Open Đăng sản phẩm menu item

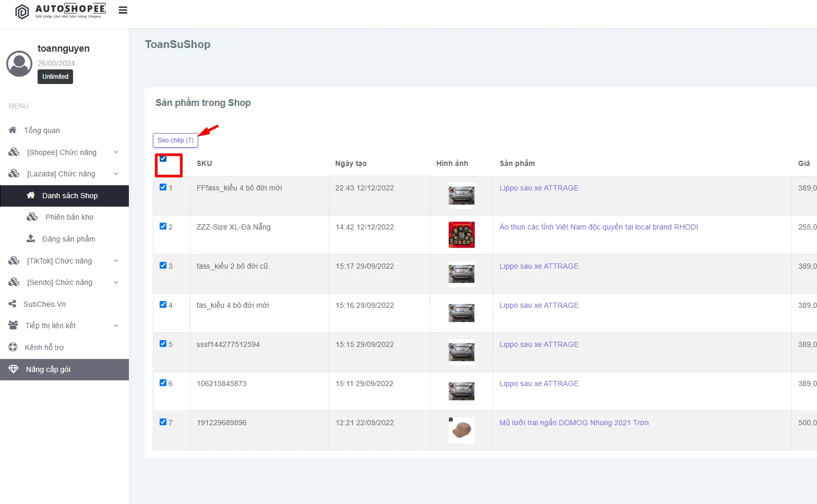click(64, 239)
